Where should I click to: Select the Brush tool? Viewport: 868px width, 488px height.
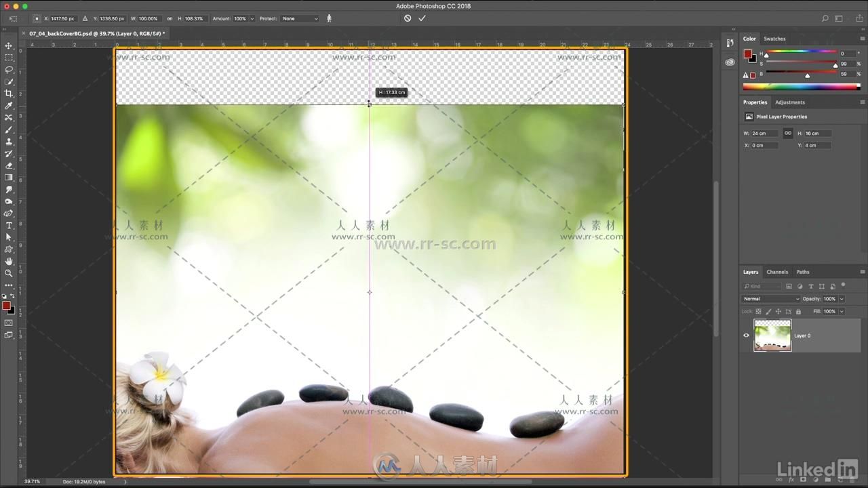[9, 129]
